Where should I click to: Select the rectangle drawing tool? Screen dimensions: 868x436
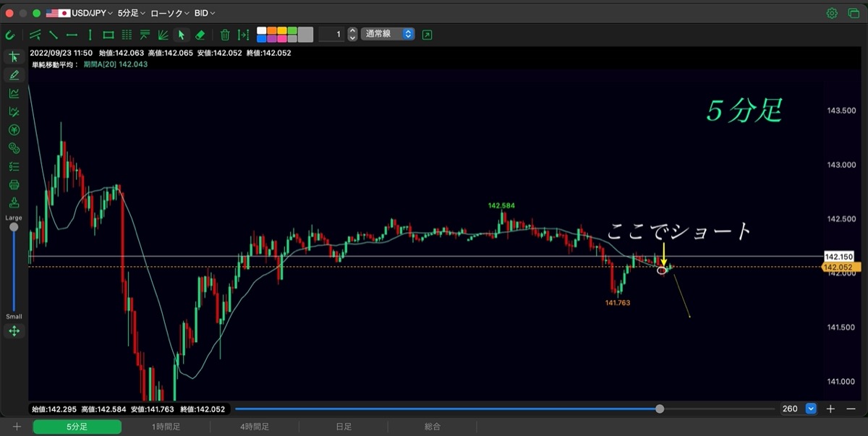click(109, 34)
